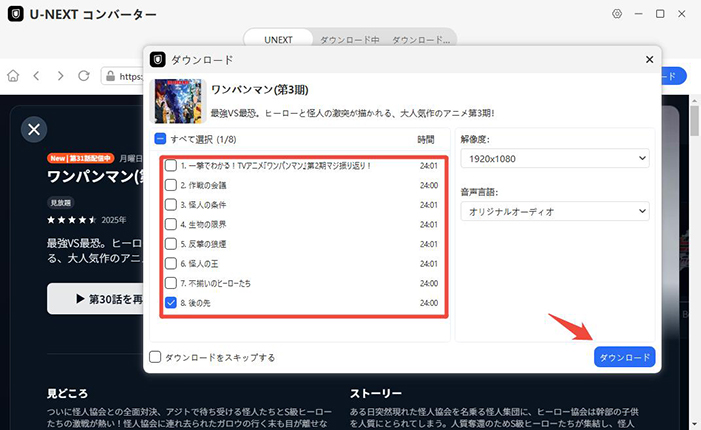Viewport: 701px width, 430px height.
Task: Reload page with refresh icon
Action: 84,76
